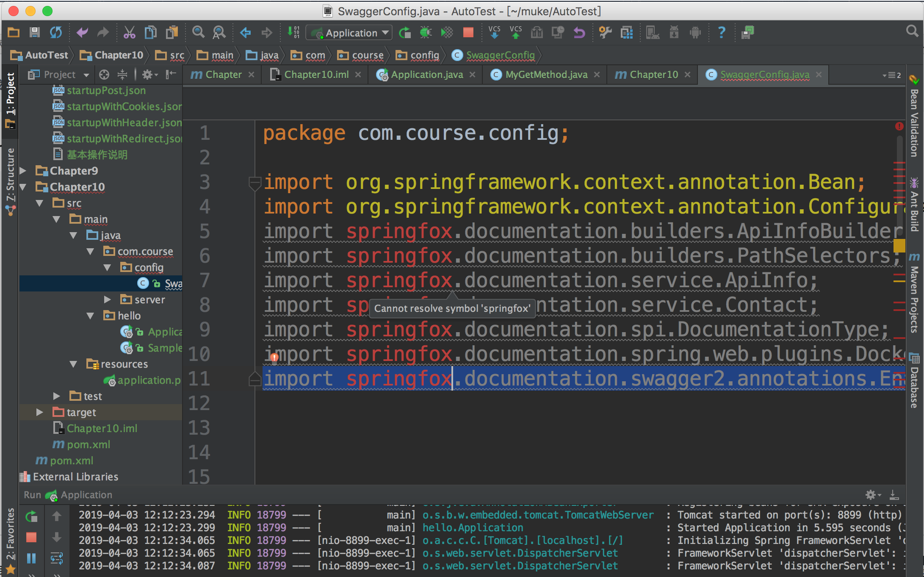Image resolution: width=924 pixels, height=577 pixels.
Task: Expand the Chapter9 folder
Action: [24, 171]
